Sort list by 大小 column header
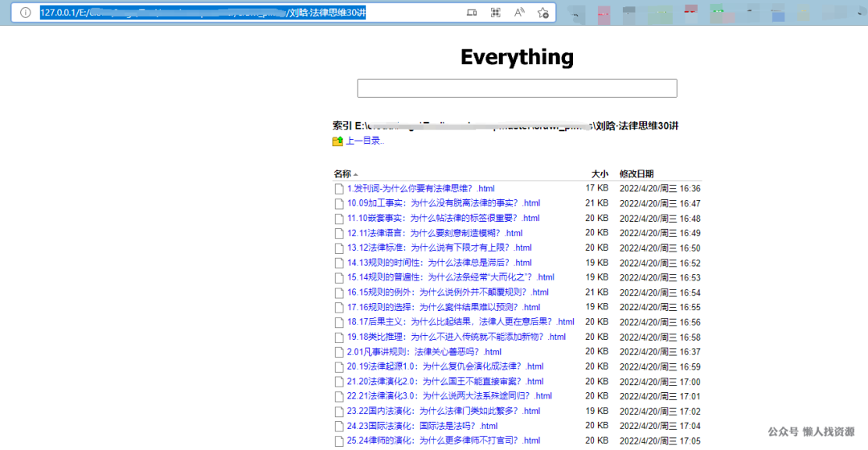 (x=600, y=174)
